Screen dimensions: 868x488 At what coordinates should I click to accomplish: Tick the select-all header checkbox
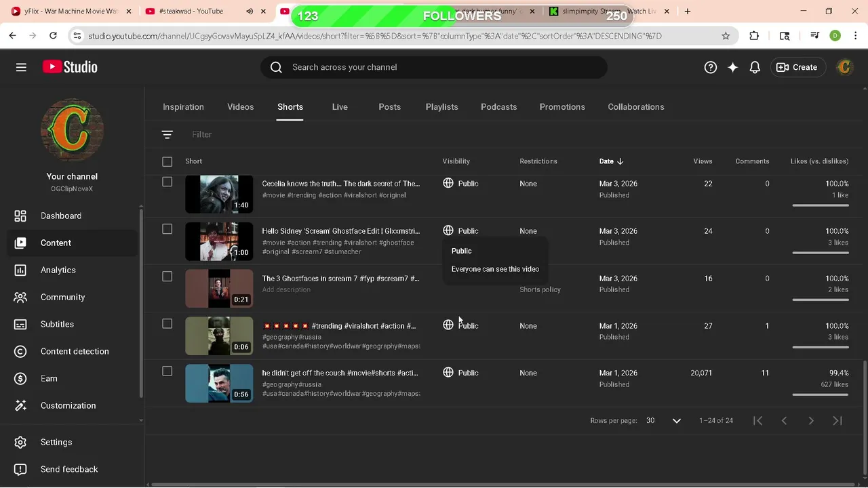point(167,161)
